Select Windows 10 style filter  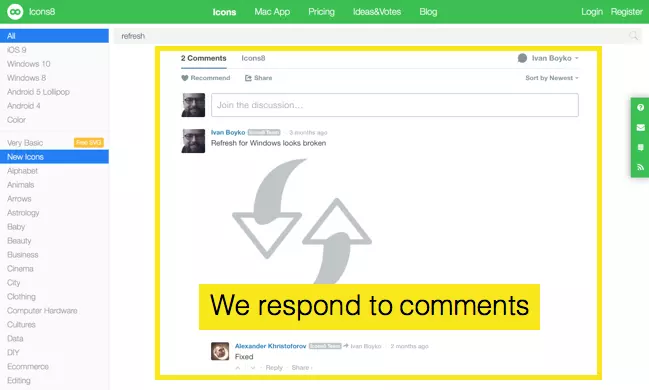pyautogui.click(x=29, y=64)
